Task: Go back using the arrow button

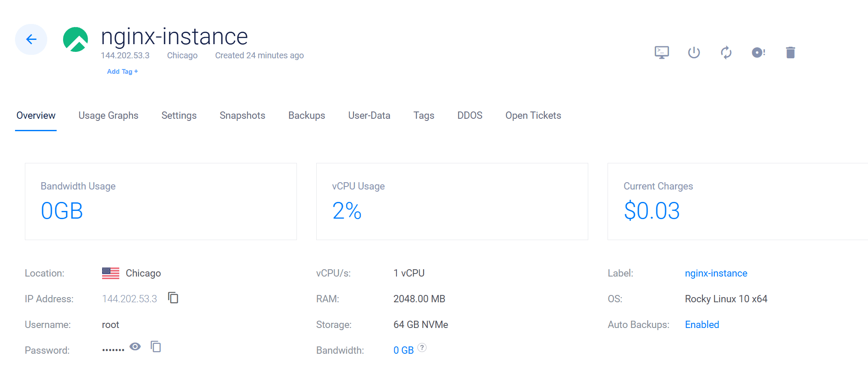Action: 31,39
